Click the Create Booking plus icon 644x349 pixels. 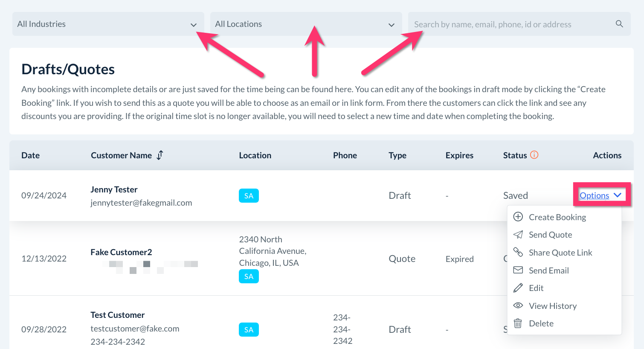(x=518, y=217)
